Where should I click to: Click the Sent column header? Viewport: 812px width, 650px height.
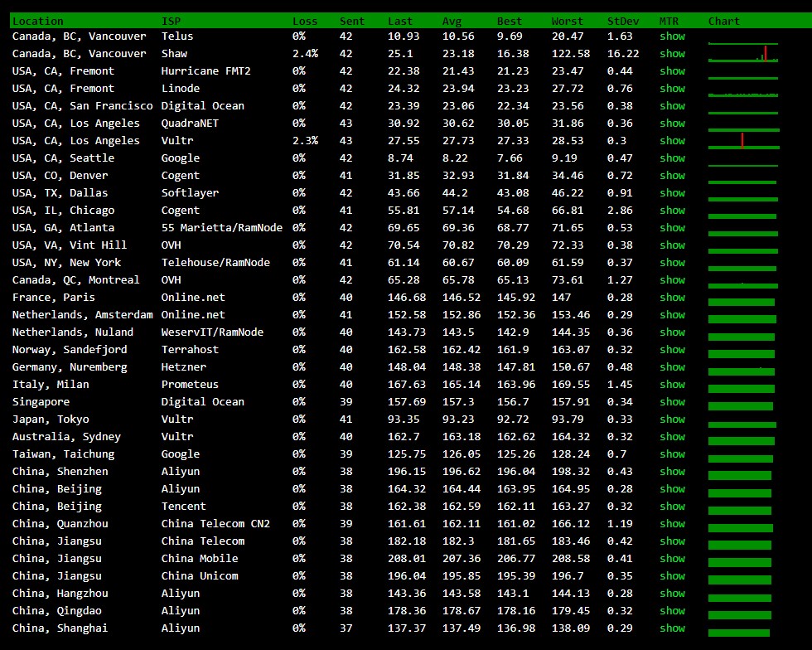pos(352,22)
